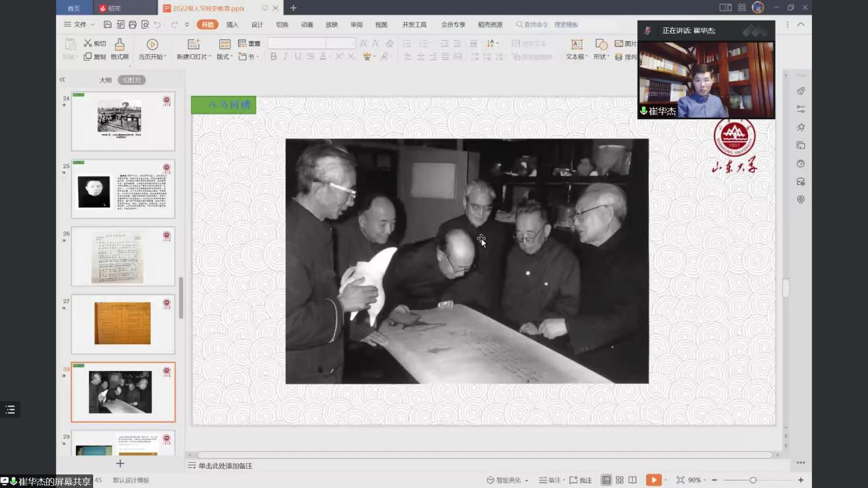Insert a text box (文本框)
This screenshot has width=868, height=488.
(576, 44)
